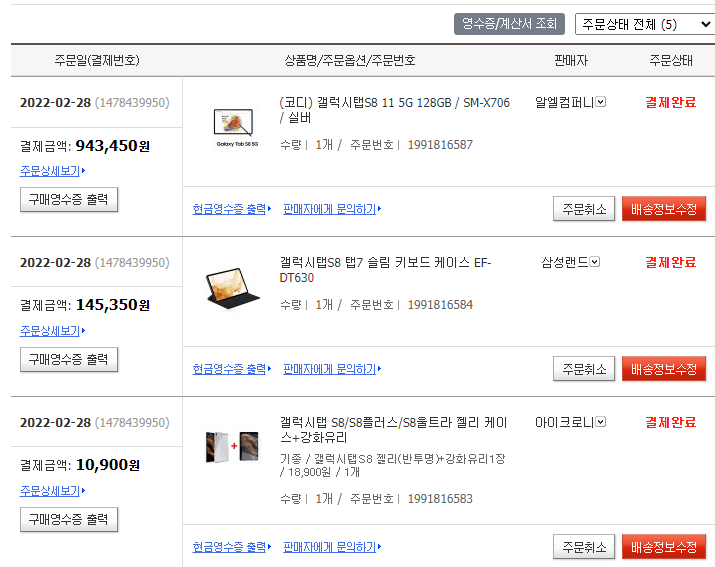Click 현금영수증 출력 for order 1991816583
Image resolution: width=715 pixels, height=567 pixels.
(x=232, y=546)
